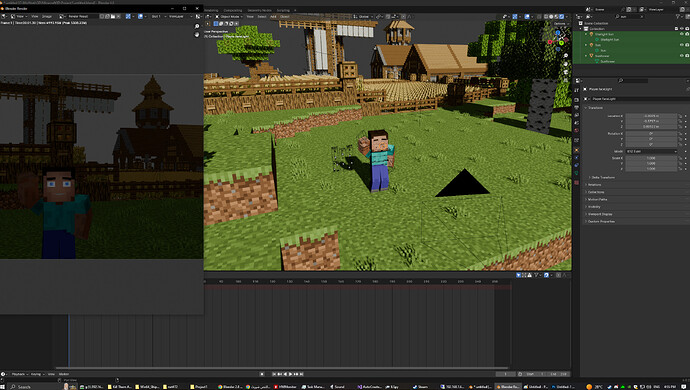690x390 pixels.
Task: Toggle visibility eye for Sun object
Action: (682, 45)
